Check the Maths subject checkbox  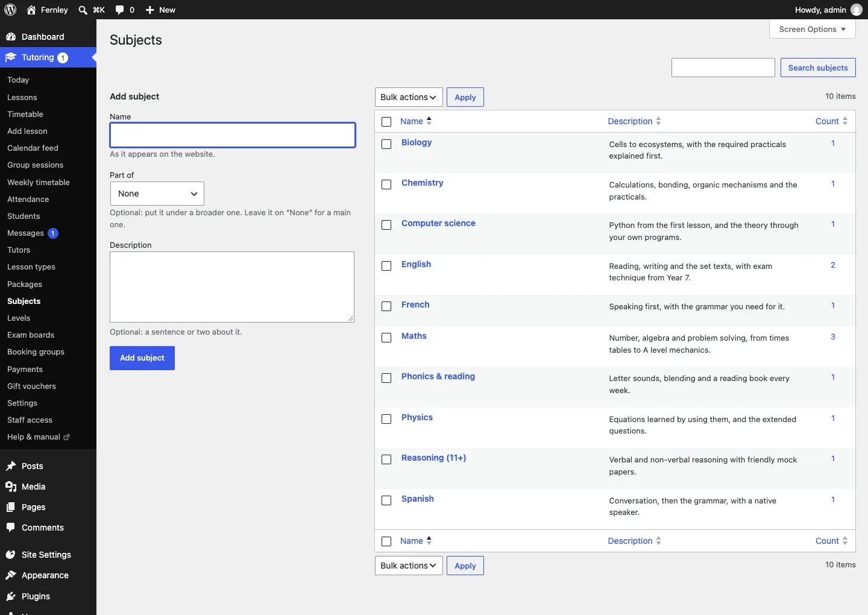pyautogui.click(x=386, y=338)
